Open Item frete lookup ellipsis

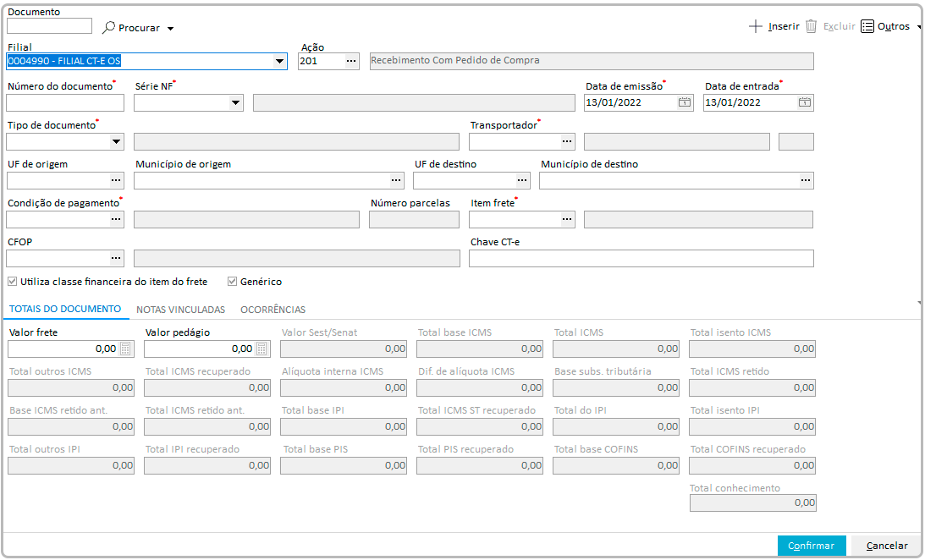pos(567,219)
